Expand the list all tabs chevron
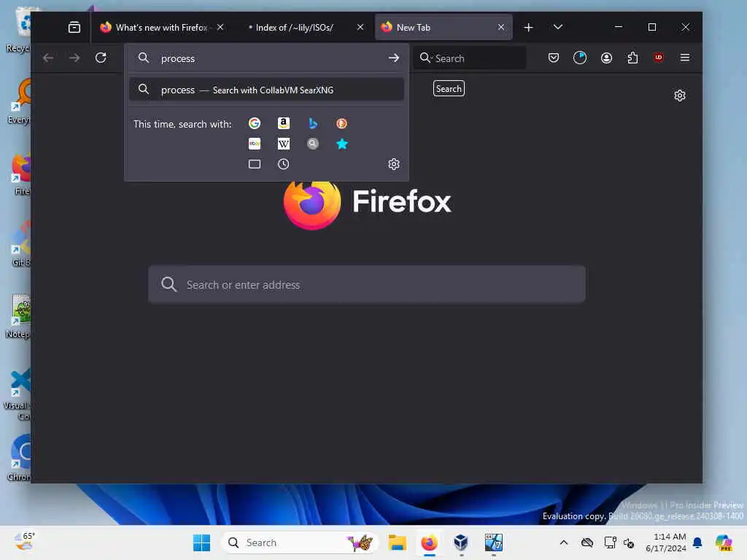The width and height of the screenshot is (747, 560). (x=558, y=27)
